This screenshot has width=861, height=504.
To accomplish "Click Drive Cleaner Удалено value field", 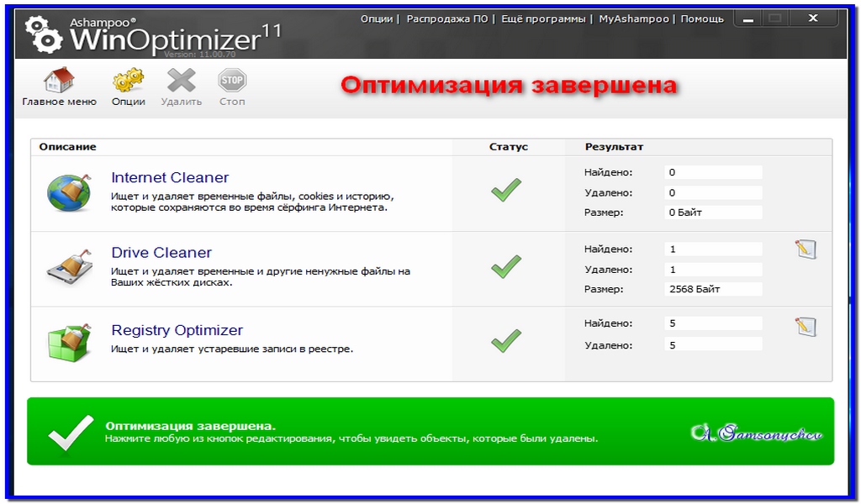I will pos(713,270).
